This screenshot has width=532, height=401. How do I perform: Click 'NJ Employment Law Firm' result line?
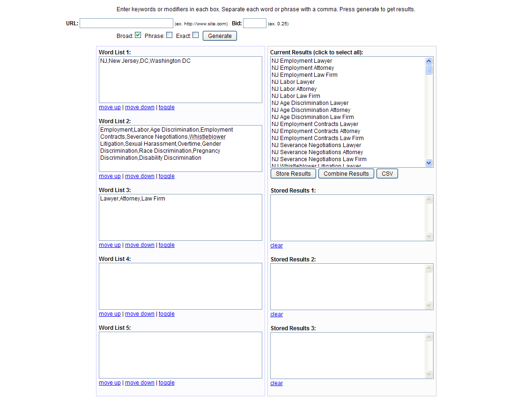tap(304, 75)
